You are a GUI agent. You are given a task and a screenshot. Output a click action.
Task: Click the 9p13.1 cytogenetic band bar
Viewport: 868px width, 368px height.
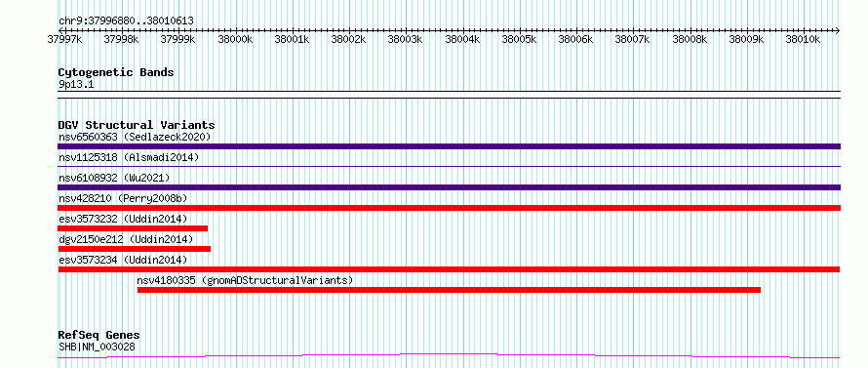(x=449, y=95)
